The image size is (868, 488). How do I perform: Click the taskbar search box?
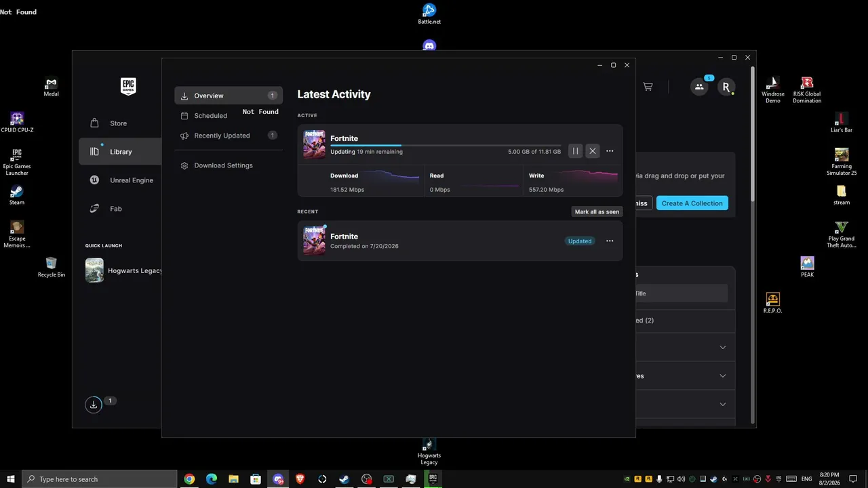pyautogui.click(x=100, y=479)
